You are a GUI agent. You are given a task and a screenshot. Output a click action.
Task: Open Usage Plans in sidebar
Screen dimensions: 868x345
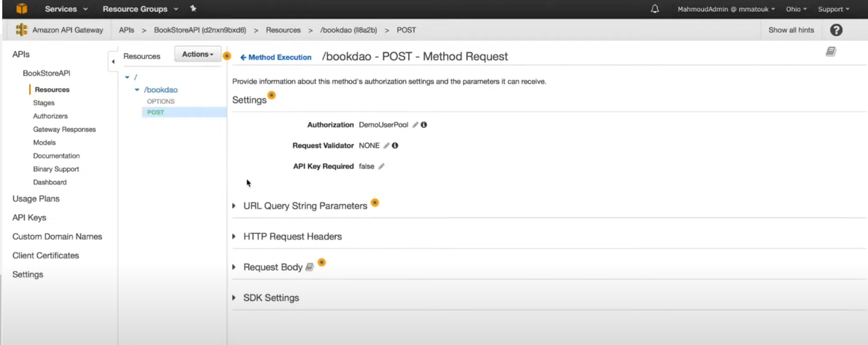click(x=36, y=199)
